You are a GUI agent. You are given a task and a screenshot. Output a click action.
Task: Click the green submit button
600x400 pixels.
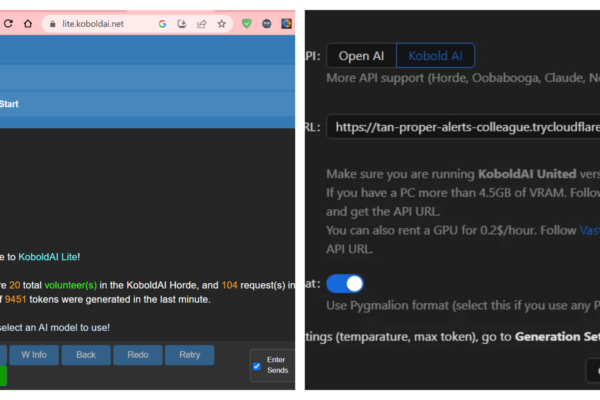tap(3, 376)
